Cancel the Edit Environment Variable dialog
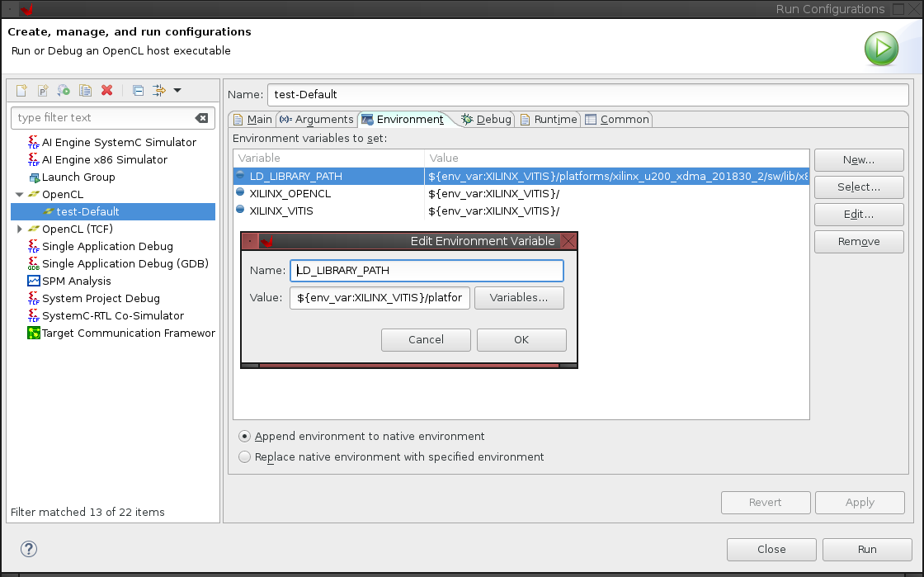Screen dimensions: 924x577 point(426,340)
